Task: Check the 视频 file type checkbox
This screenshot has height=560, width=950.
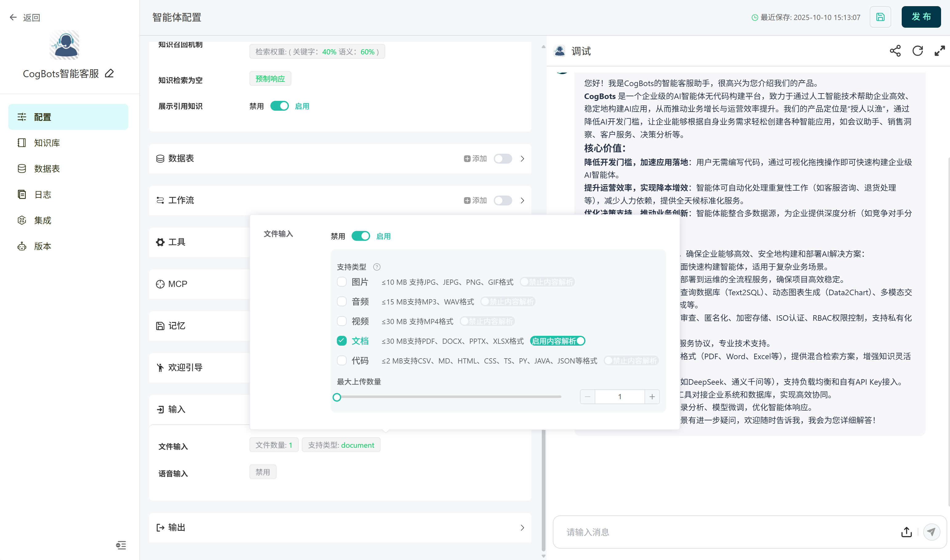Action: pos(341,321)
